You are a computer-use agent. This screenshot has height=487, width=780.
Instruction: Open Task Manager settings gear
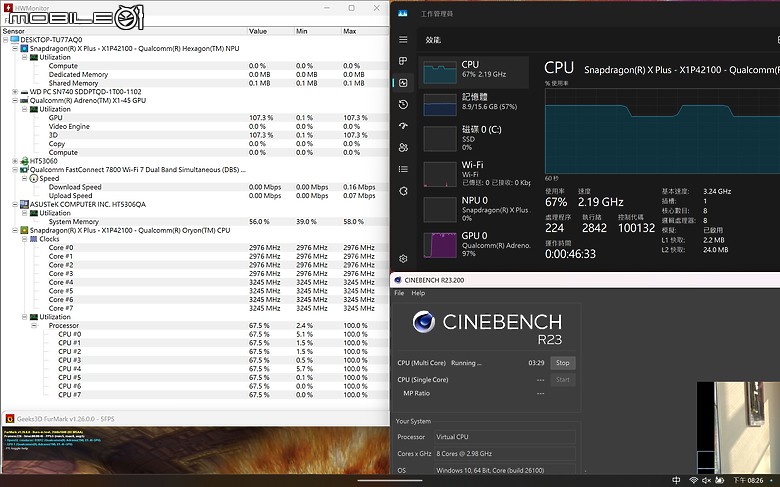[403, 259]
